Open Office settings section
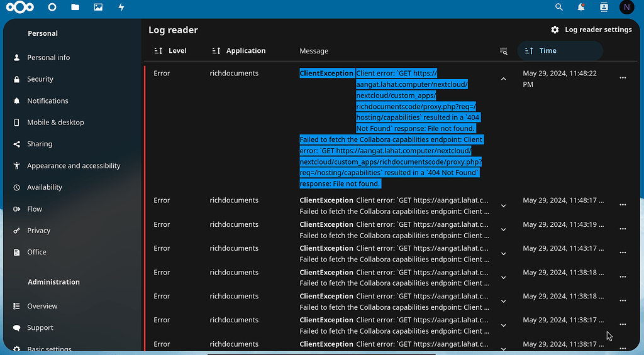This screenshot has width=644, height=355. coord(36,252)
